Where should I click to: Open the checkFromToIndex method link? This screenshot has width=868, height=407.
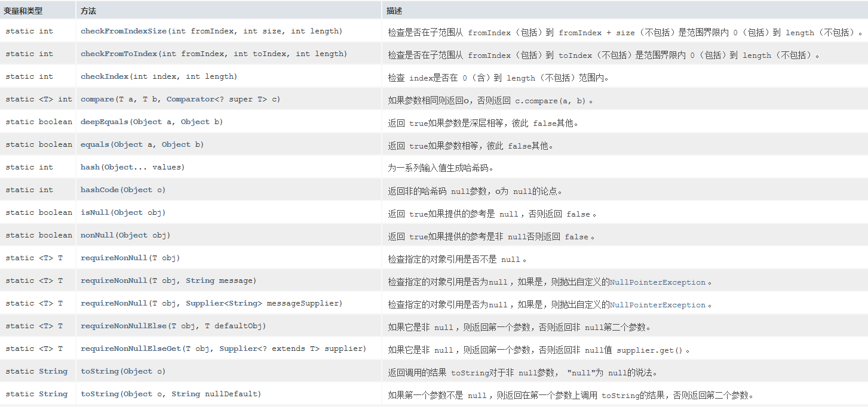(x=118, y=54)
